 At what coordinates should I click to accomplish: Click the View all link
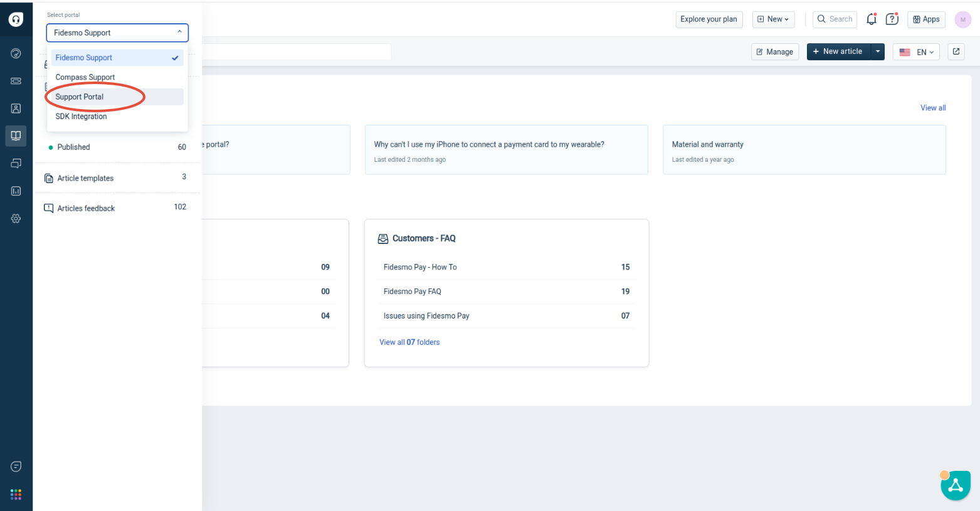(x=933, y=108)
